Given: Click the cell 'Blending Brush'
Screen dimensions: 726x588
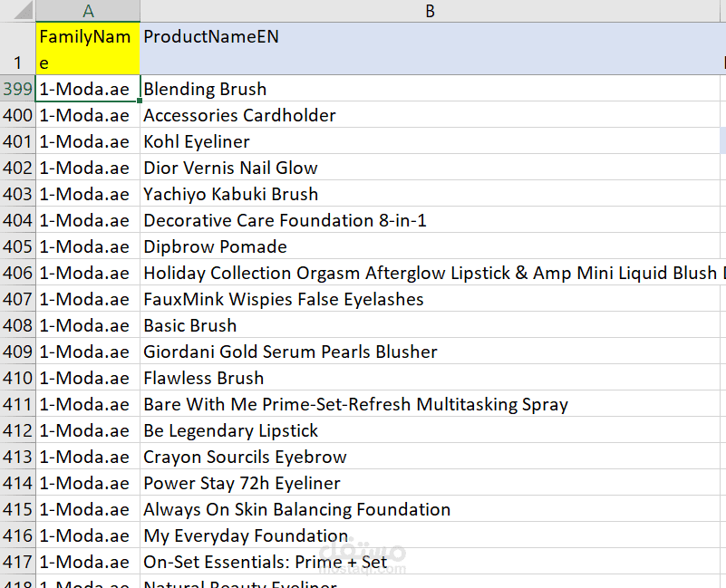Looking at the screenshot, I should 430,89.
